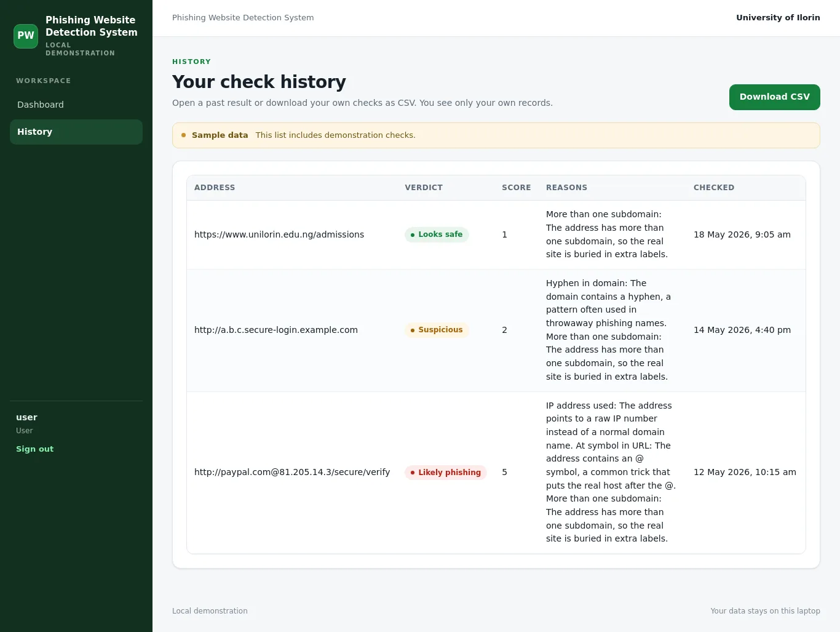This screenshot has width=840, height=632.
Task: Click the Hyphen in domain reasons text
Action: [608, 330]
